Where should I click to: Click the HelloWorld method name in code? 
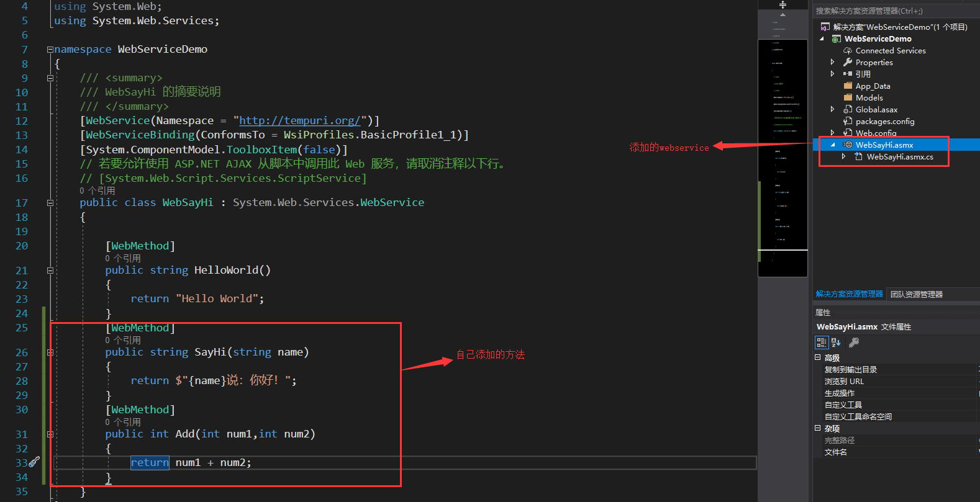[226, 270]
